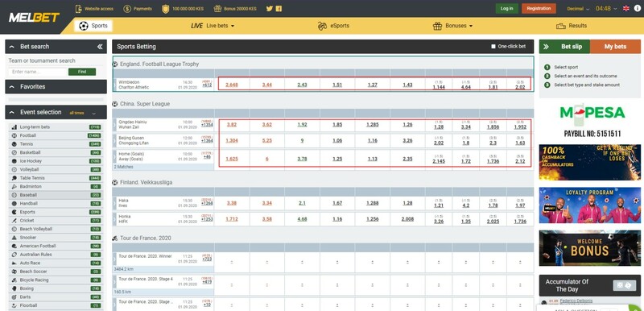Click the Boxing icon in sports list
This screenshot has height=311, width=644.
point(14,288)
